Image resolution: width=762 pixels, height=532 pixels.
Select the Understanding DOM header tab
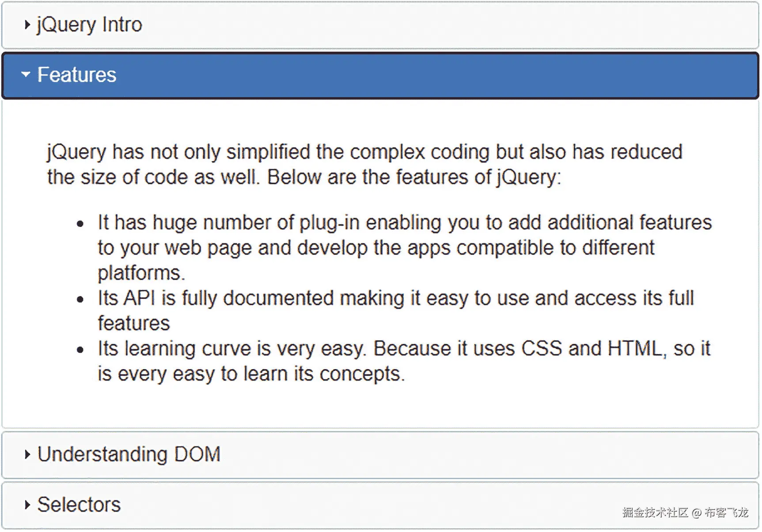coord(128,454)
